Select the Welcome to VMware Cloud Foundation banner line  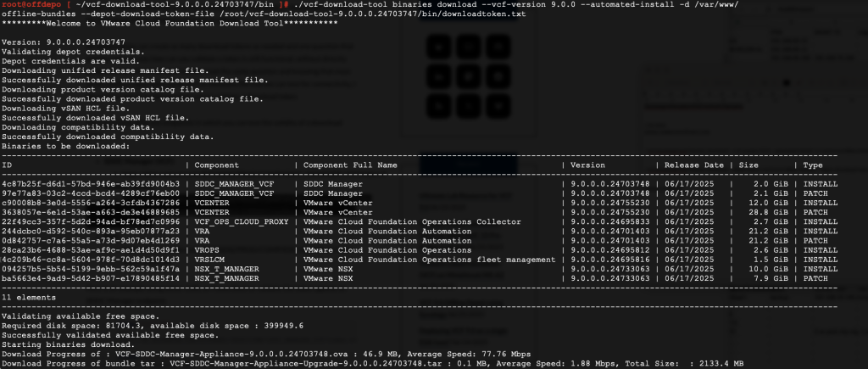point(170,23)
